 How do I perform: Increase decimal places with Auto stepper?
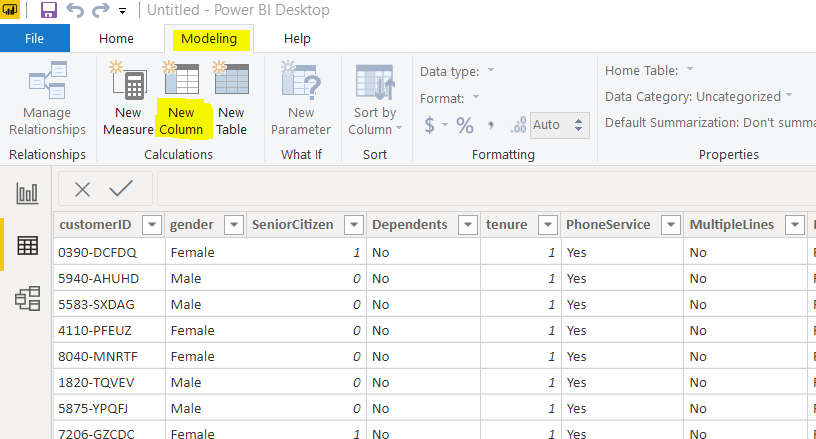578,121
